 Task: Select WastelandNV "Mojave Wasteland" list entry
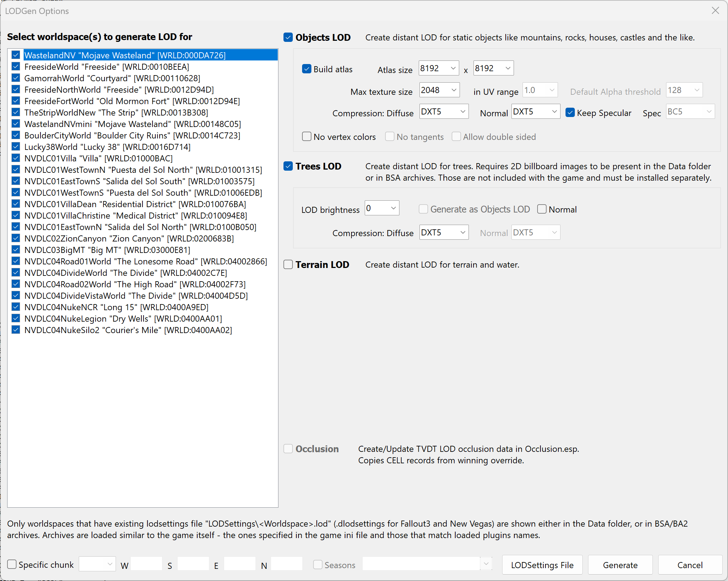(125, 55)
